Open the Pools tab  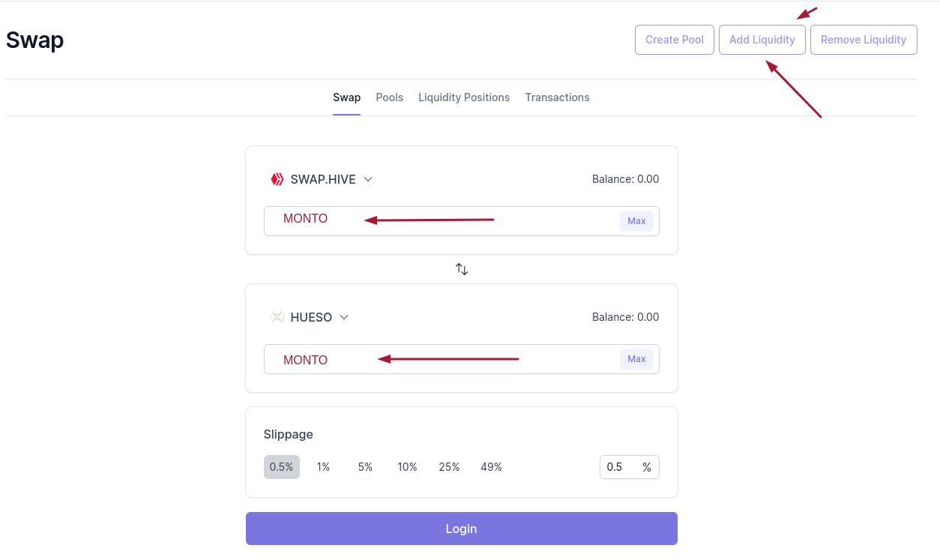pos(390,97)
